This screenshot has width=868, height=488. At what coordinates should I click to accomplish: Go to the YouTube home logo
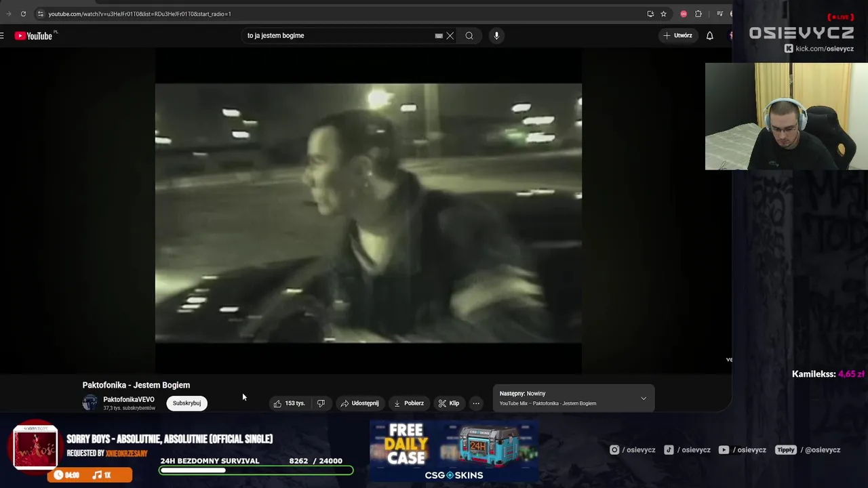click(33, 36)
